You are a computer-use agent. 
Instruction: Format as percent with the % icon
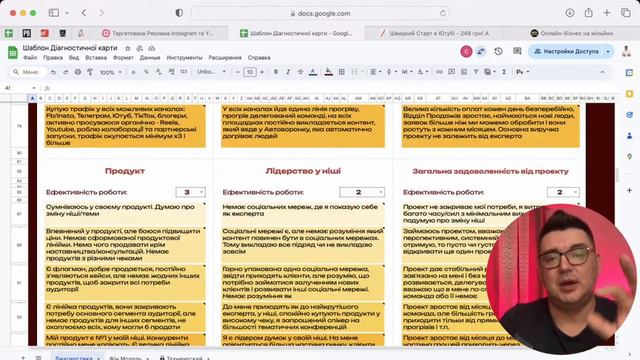coord(146,72)
